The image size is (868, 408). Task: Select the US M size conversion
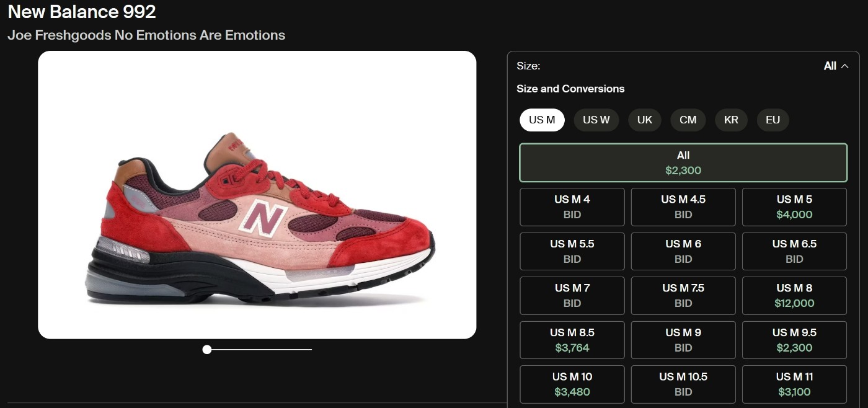tap(542, 120)
